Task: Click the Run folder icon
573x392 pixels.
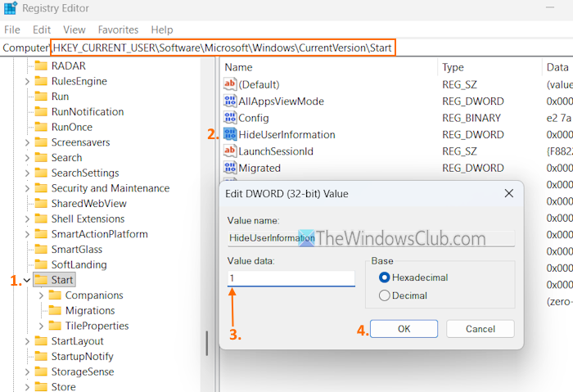Action: (41, 96)
